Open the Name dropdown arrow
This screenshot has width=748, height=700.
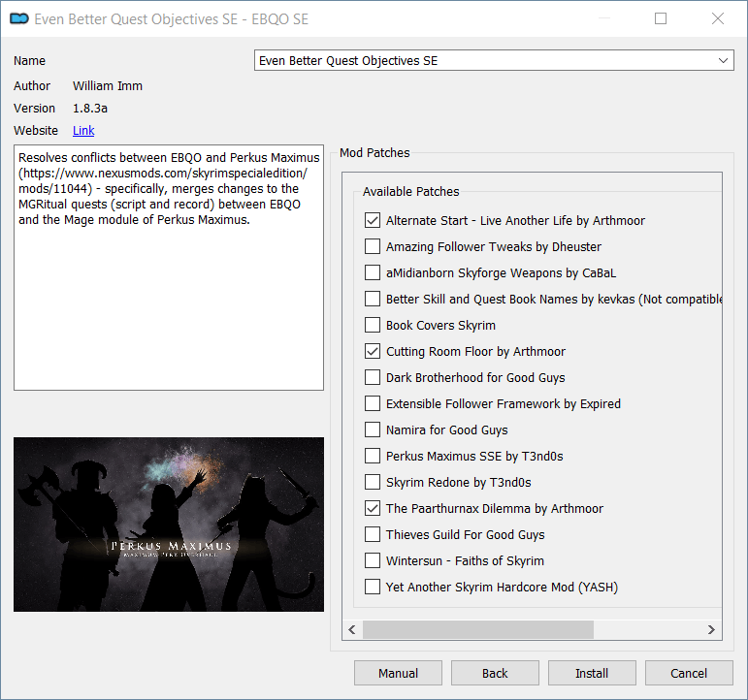click(723, 60)
